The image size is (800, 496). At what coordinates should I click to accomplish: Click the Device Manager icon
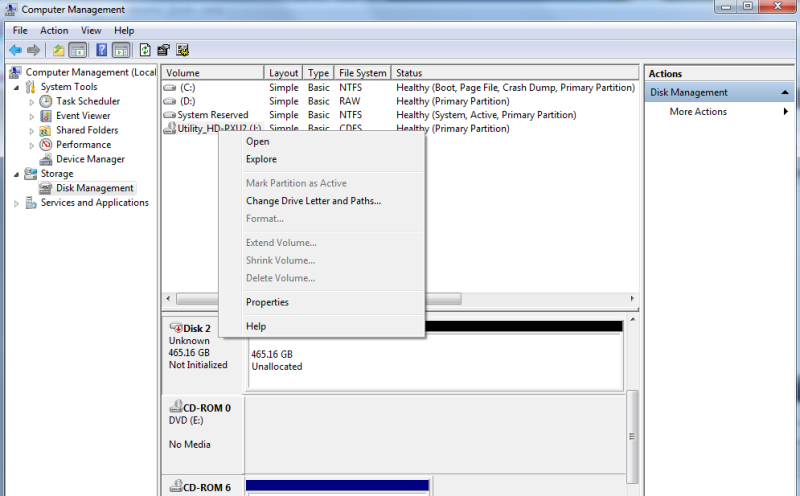point(46,159)
